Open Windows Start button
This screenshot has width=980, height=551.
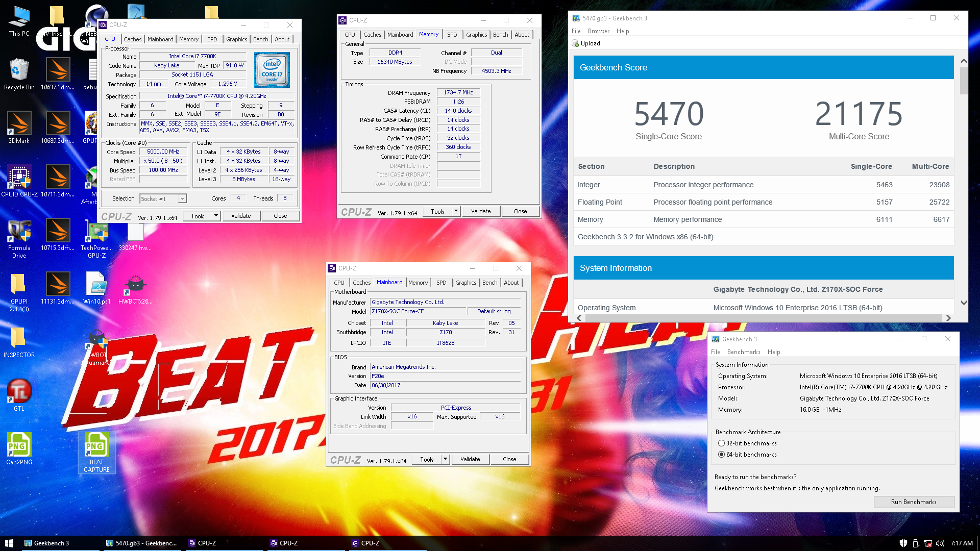click(9, 543)
